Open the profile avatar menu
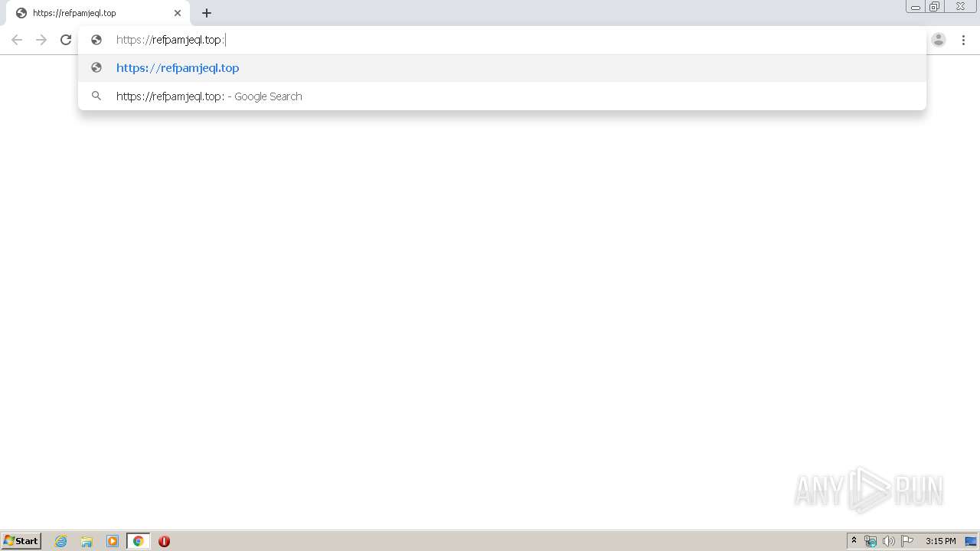Image resolution: width=980 pixels, height=551 pixels. (939, 40)
